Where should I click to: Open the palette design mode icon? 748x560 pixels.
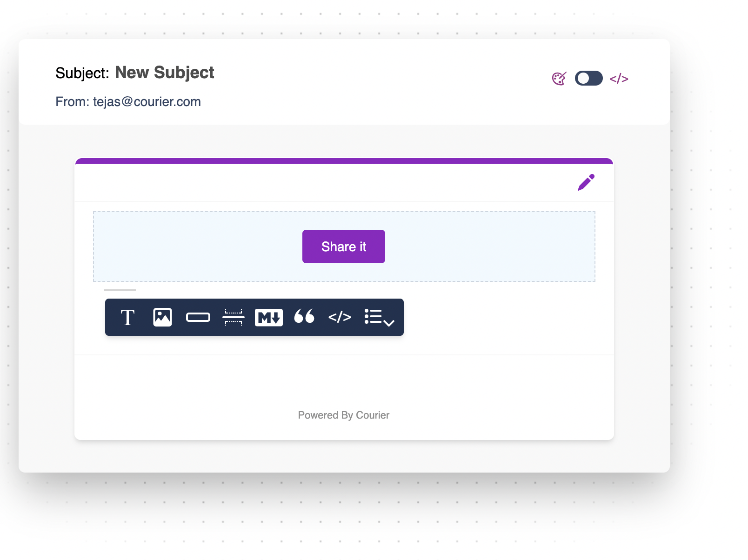coord(559,79)
